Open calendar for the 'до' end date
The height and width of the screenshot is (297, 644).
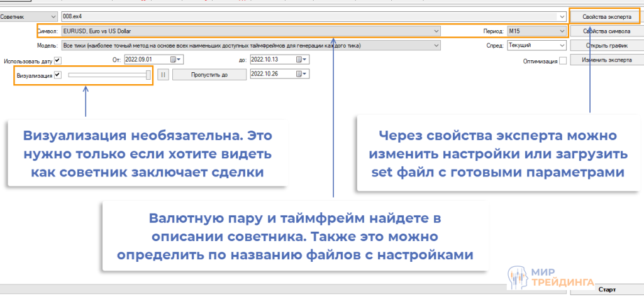pyautogui.click(x=304, y=60)
